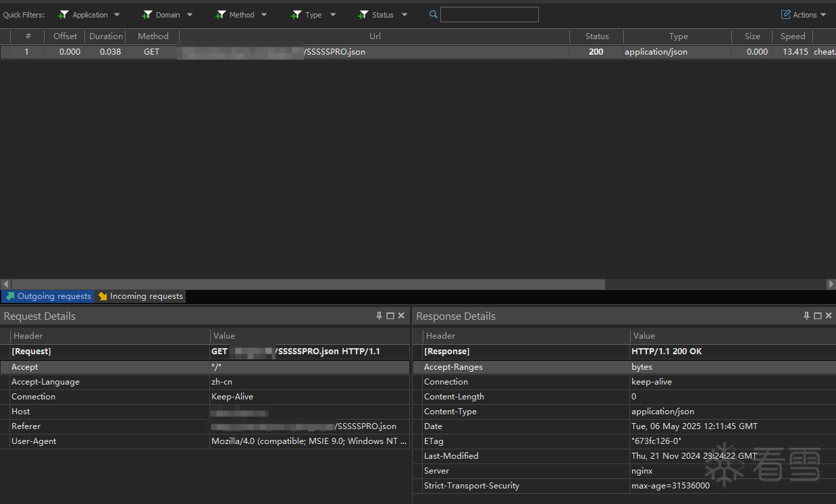
Task: Expand the Actions menu arrow
Action: point(823,15)
